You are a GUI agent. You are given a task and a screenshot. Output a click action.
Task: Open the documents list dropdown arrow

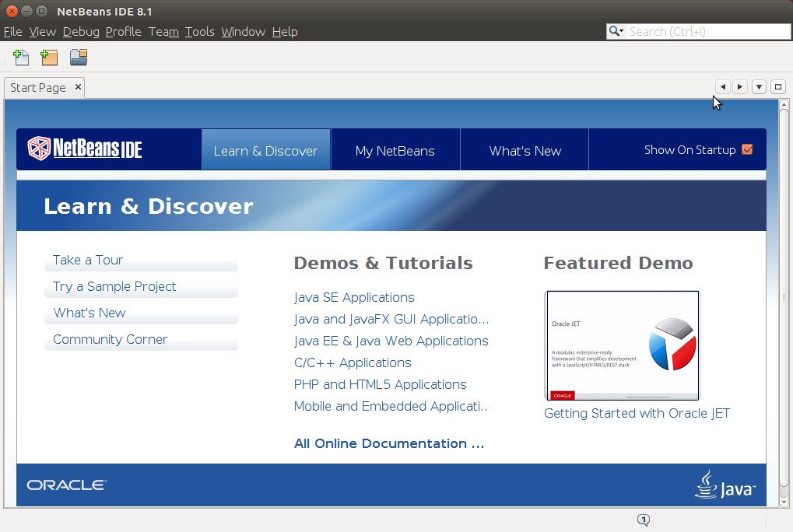tap(759, 87)
